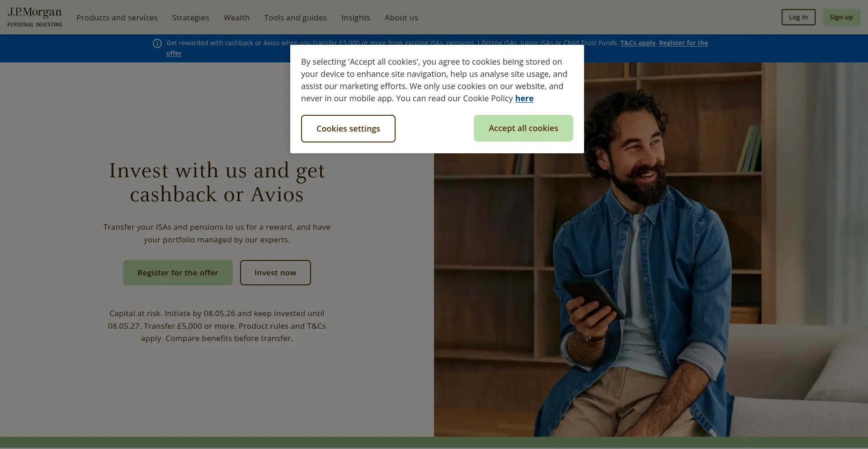Open Cookies settings in the dialog
Image resolution: width=868 pixels, height=449 pixels.
coord(348,128)
